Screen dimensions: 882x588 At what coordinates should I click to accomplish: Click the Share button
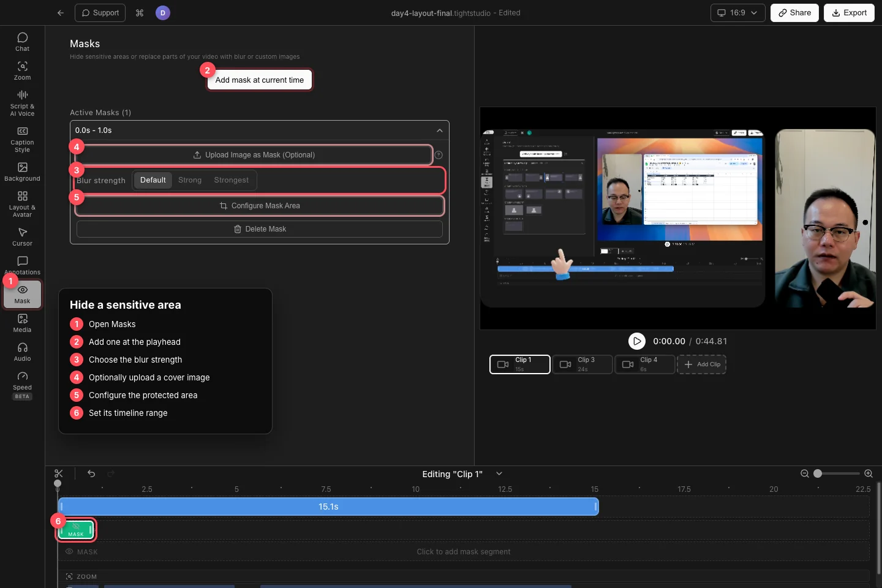click(x=794, y=13)
